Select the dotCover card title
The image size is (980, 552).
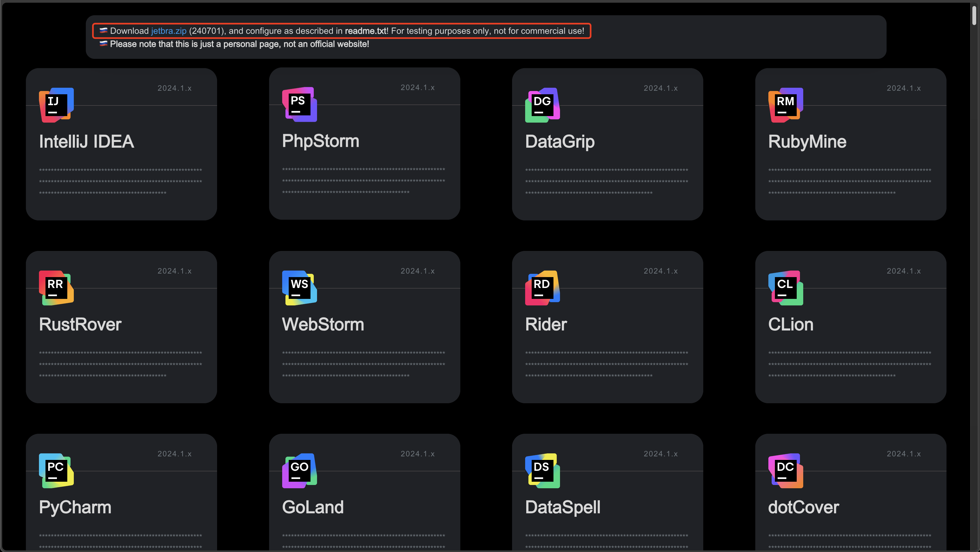click(x=804, y=508)
